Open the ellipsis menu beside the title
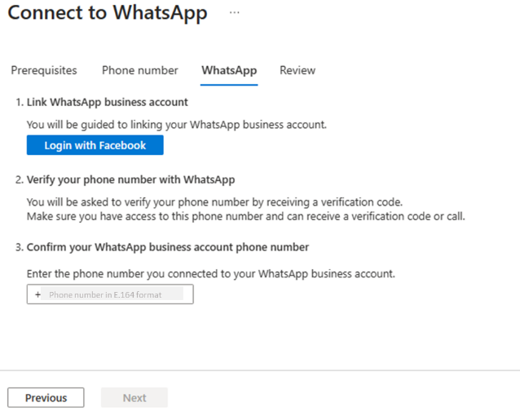 click(235, 14)
